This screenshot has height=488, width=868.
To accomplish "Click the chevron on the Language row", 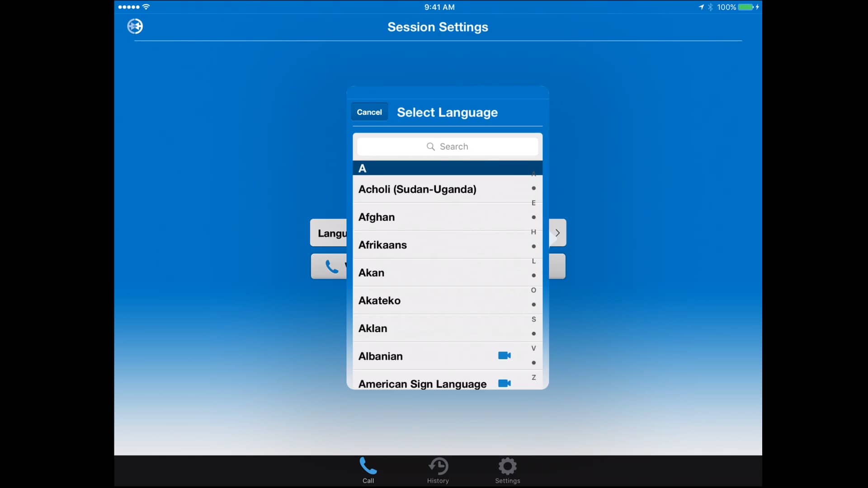I will 557,233.
